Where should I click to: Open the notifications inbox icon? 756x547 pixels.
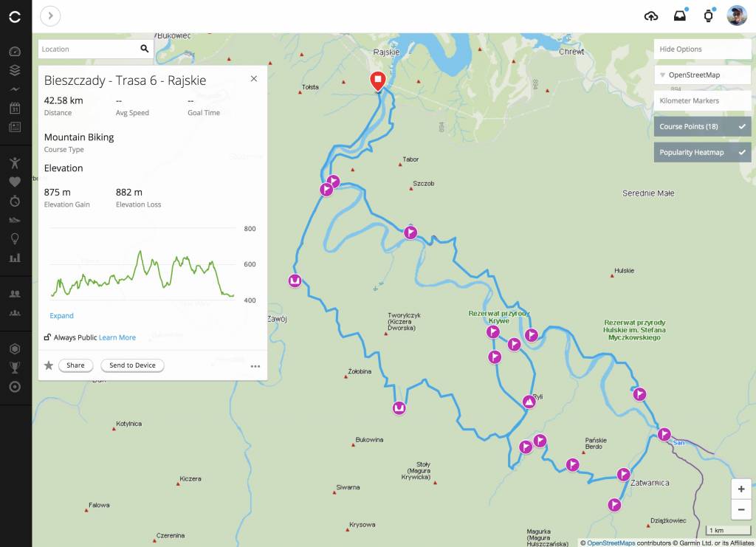click(x=680, y=16)
